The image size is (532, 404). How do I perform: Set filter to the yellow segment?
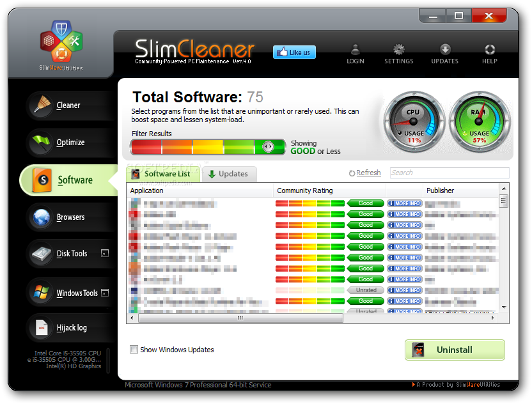click(208, 147)
